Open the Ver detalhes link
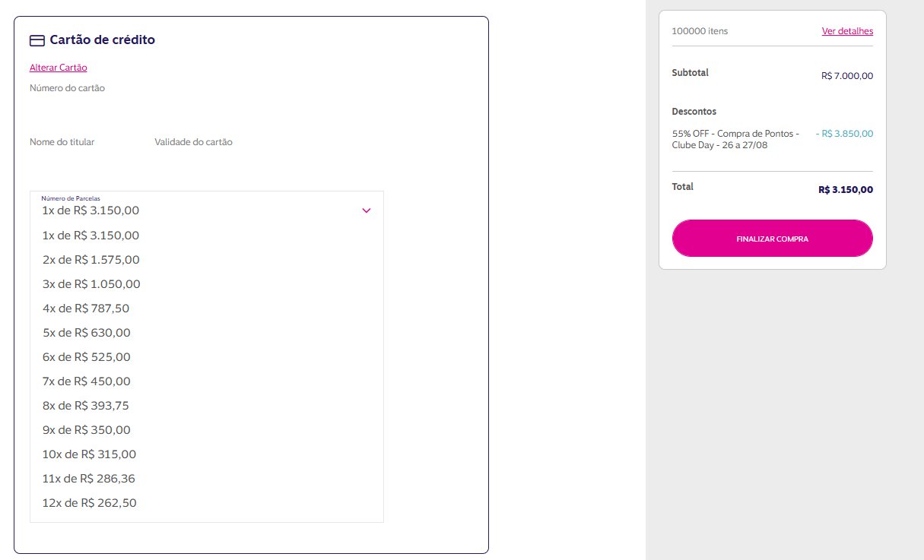The height and width of the screenshot is (560, 924). click(847, 31)
